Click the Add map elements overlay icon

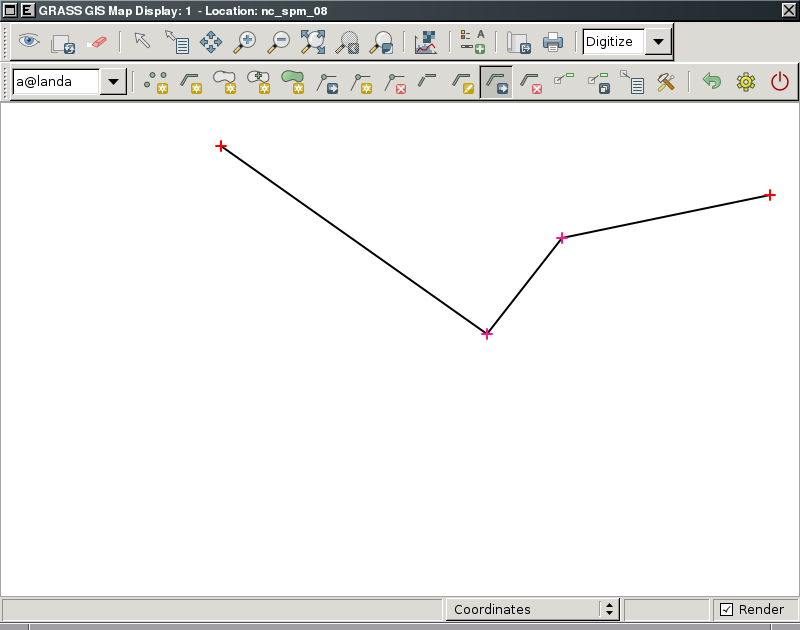tap(472, 42)
